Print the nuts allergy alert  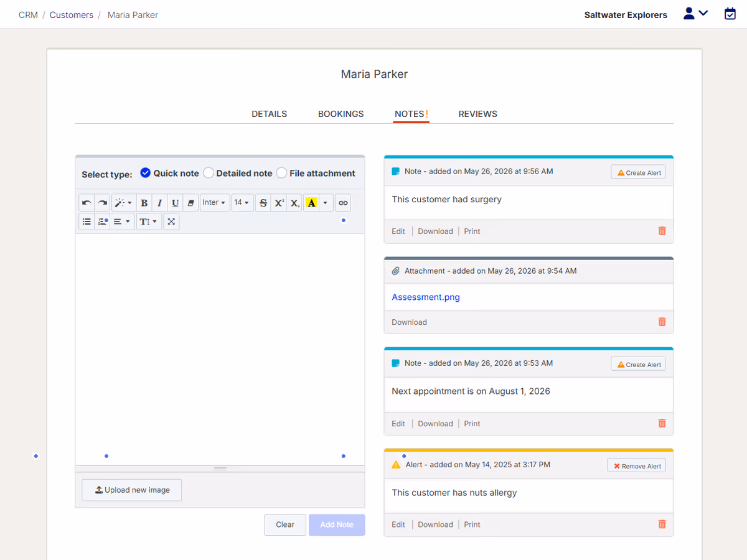472,524
